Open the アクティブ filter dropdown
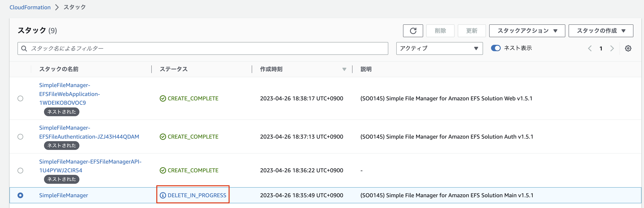Image resolution: width=644 pixels, height=208 pixels. pyautogui.click(x=439, y=48)
